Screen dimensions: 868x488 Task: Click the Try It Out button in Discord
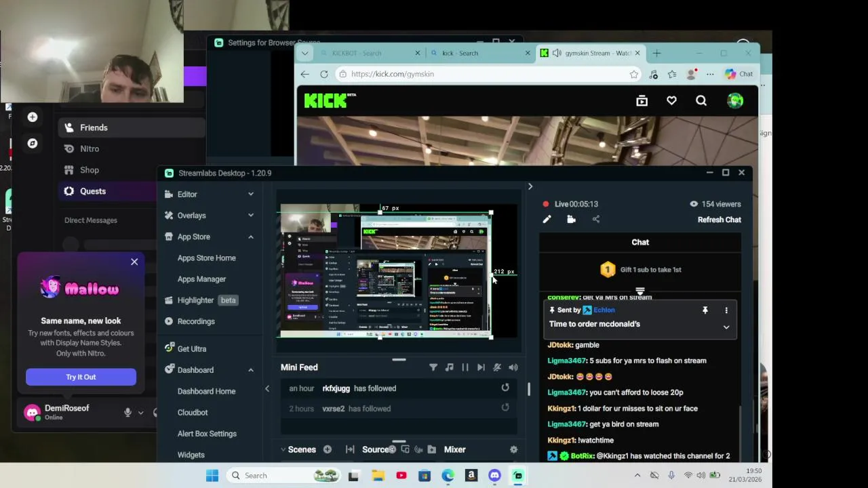[x=81, y=377]
